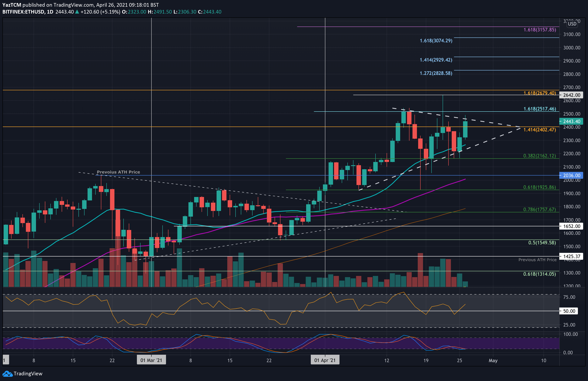Click the 25 April date on time axis
Screen dimensions: 588x381
[459, 361]
